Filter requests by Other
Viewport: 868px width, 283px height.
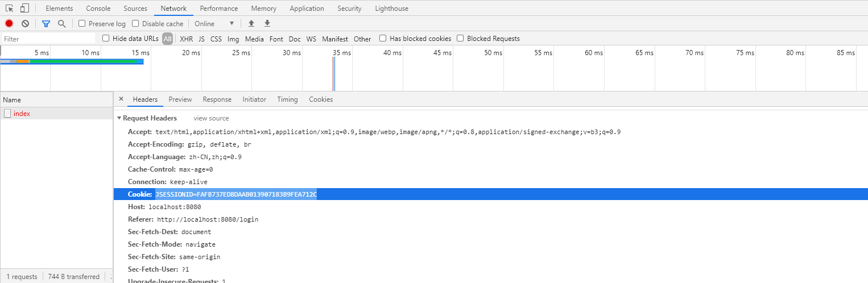(362, 39)
